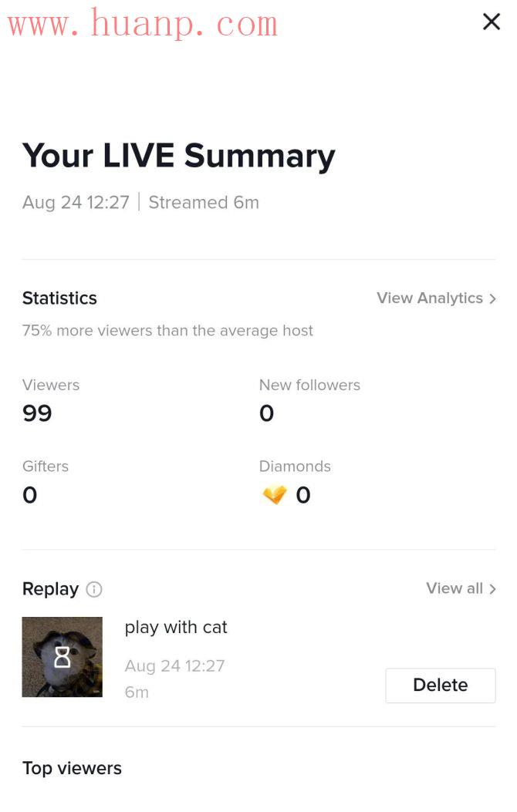Delete the play with cat replay
517x812 pixels.
441,685
